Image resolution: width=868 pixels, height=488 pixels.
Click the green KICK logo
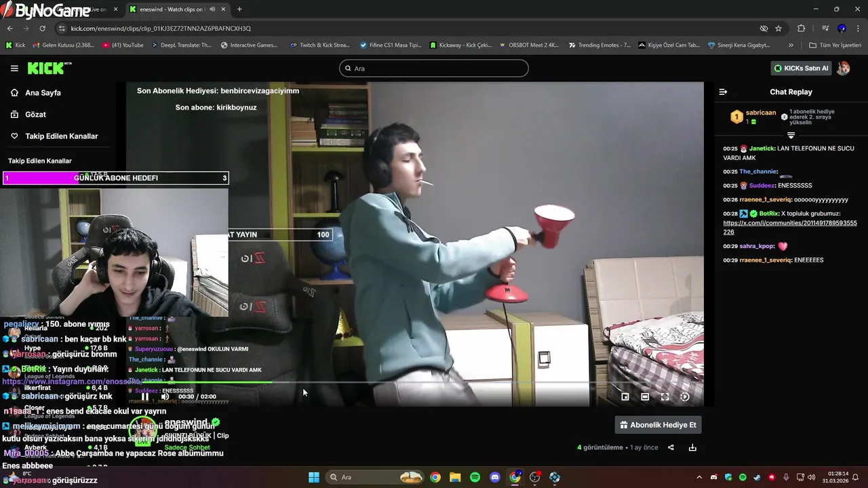pos(46,68)
